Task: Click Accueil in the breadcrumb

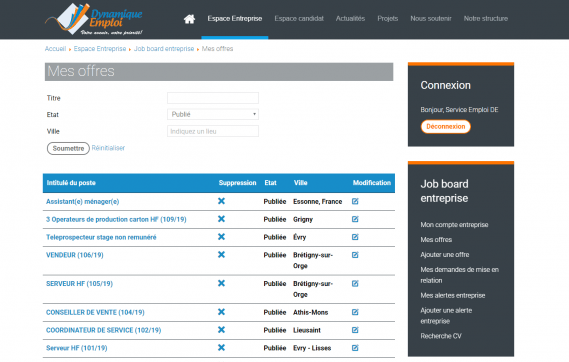Action: (55, 49)
